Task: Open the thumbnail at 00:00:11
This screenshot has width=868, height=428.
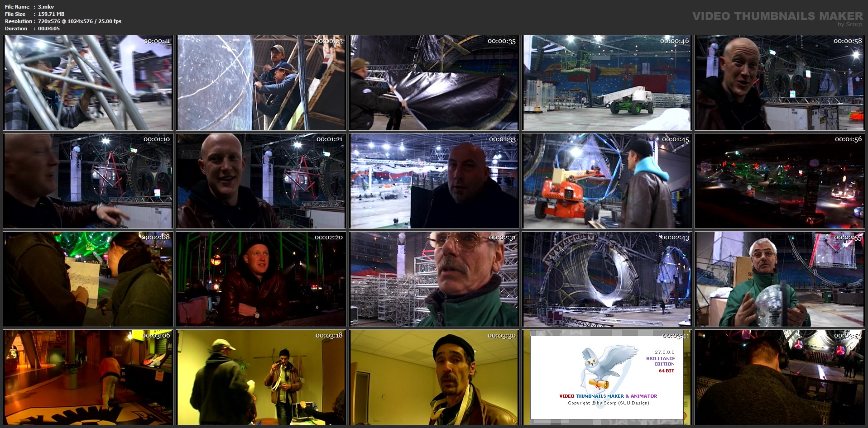Action: (88, 83)
